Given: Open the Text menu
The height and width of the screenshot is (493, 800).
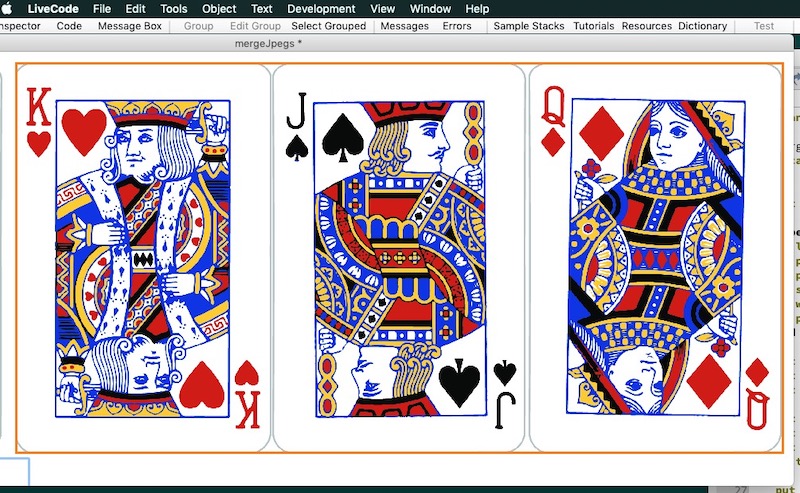Looking at the screenshot, I should coord(262,9).
